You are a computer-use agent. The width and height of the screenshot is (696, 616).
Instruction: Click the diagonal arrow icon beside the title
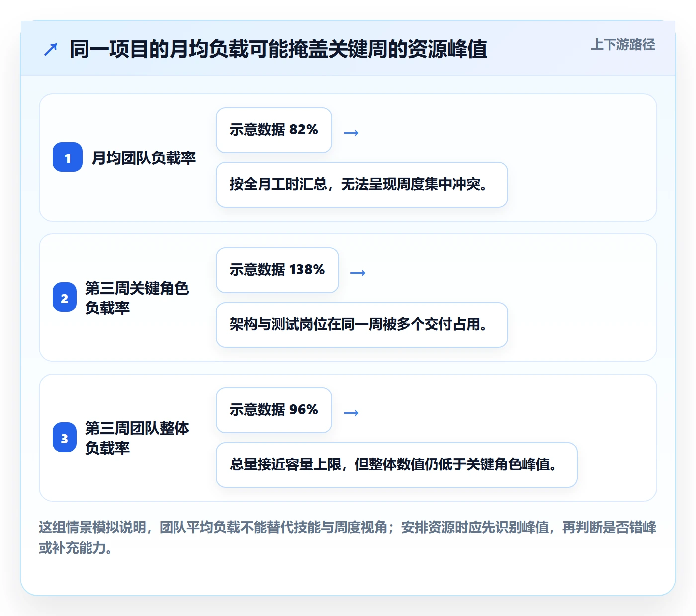click(51, 49)
